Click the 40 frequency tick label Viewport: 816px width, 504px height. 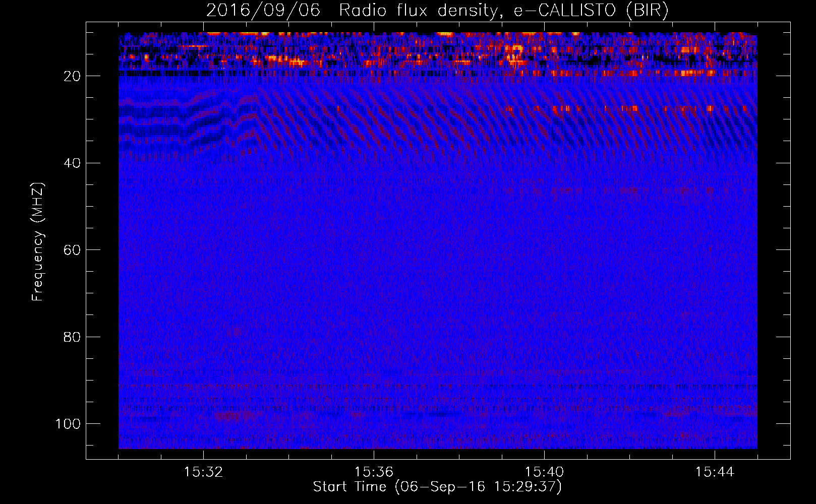(x=72, y=163)
